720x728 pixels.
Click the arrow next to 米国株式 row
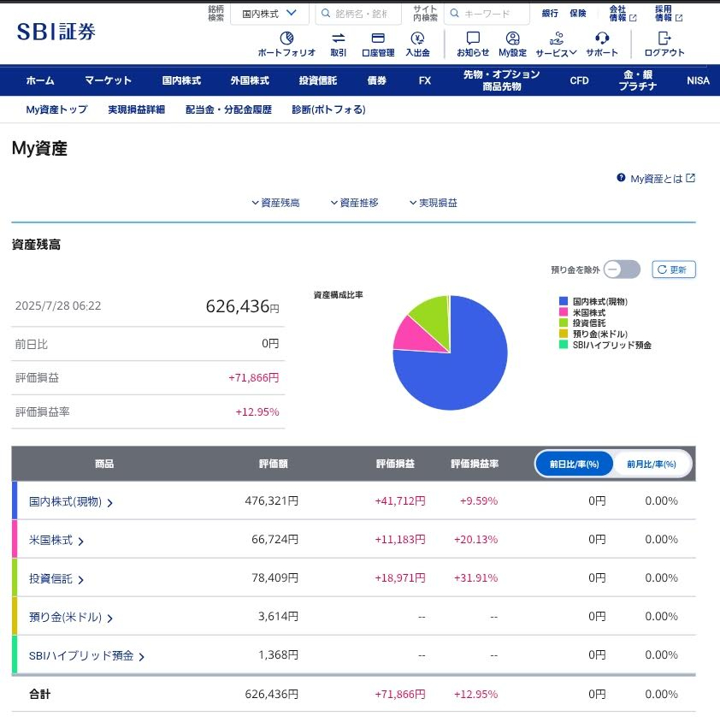click(x=80, y=542)
